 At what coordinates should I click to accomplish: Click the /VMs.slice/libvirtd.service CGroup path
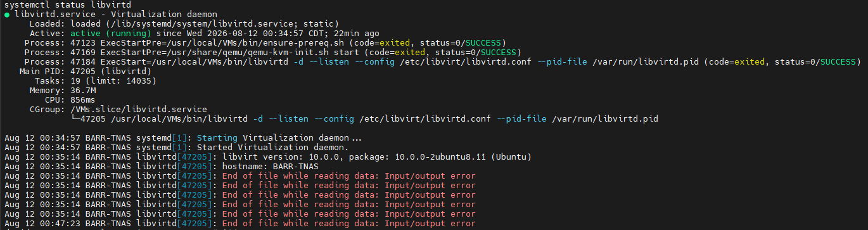coord(139,109)
